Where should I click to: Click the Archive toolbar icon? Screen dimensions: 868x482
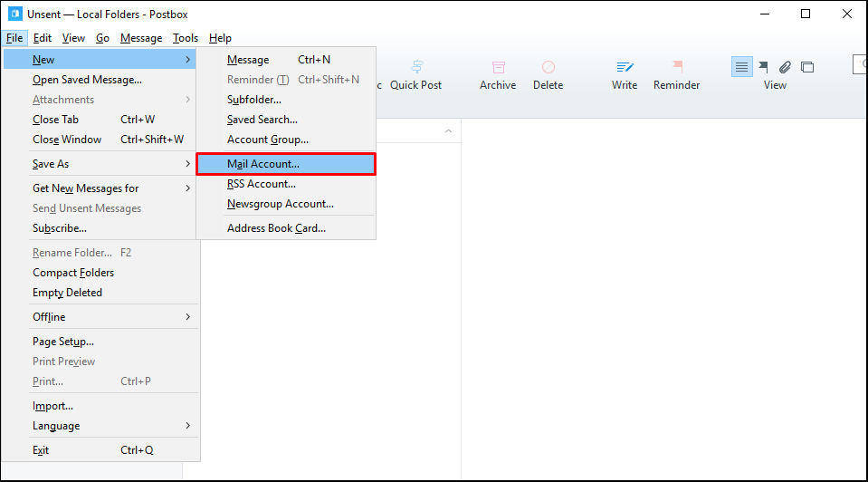coord(498,67)
